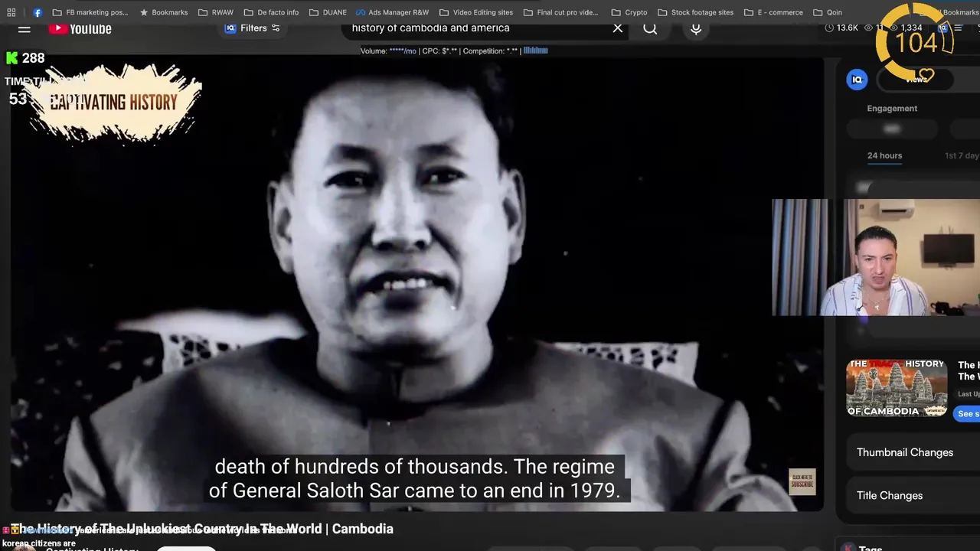The width and height of the screenshot is (980, 551).
Task: Open the 'Stock footage sites' bookmark folder
Action: [695, 12]
